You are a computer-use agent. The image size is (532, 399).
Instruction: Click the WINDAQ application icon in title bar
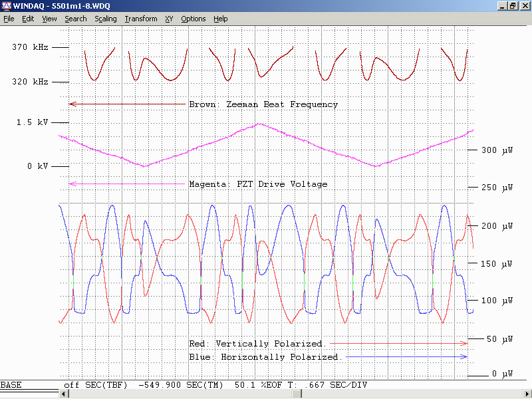7,6
